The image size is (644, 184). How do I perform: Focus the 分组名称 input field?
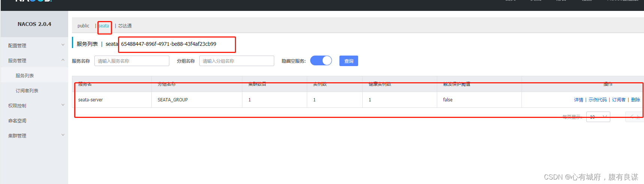click(x=237, y=61)
